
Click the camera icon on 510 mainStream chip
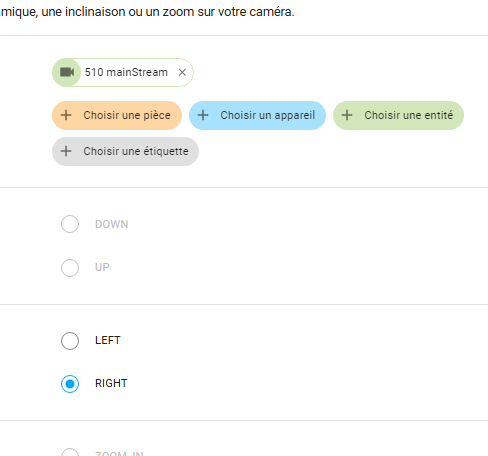(67, 72)
